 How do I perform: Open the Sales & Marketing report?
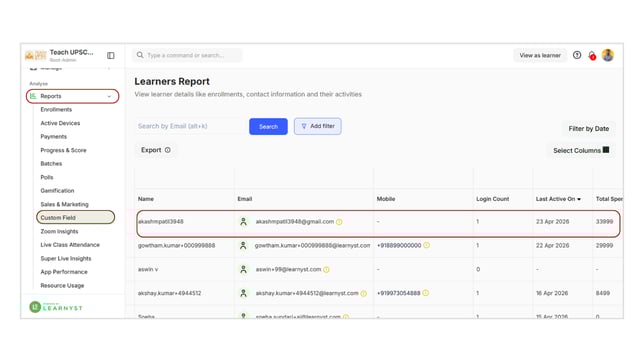(x=64, y=204)
